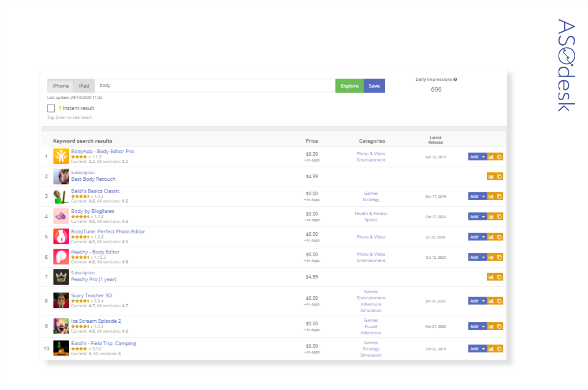Click the lightning bolt beside Instant result
The width and height of the screenshot is (588, 390).
click(60, 108)
